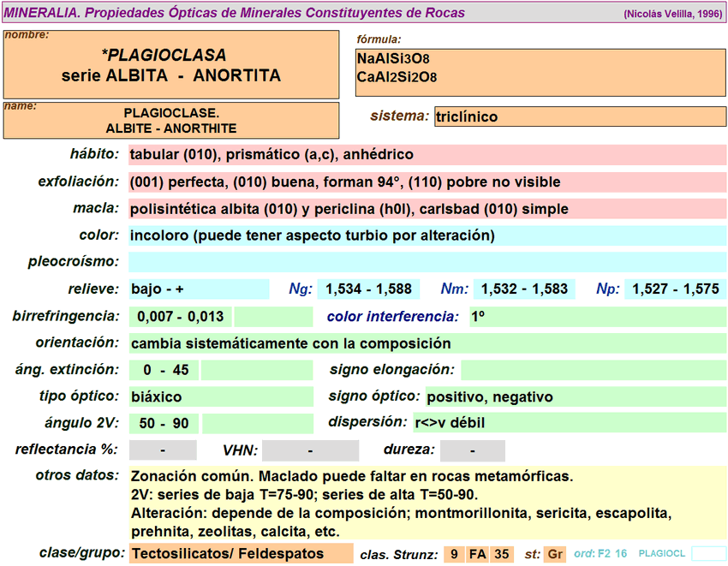Click the nombre field showing *PLAGIOCLASA
728x566 pixels.
click(170, 66)
